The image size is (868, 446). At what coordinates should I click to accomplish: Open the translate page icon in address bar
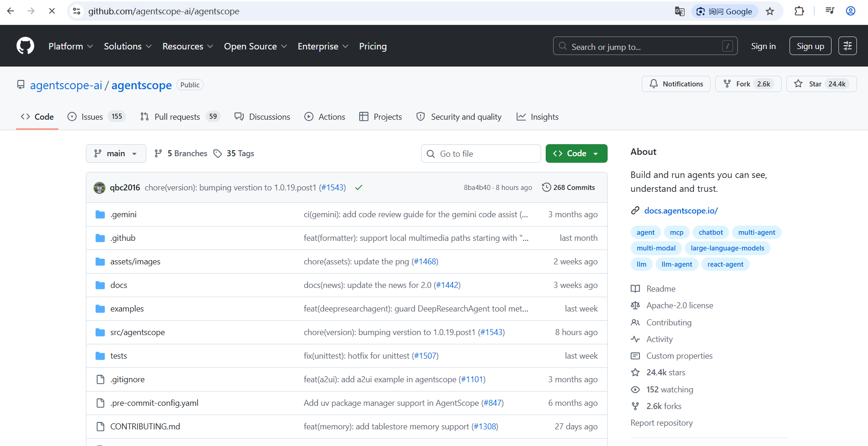point(679,11)
